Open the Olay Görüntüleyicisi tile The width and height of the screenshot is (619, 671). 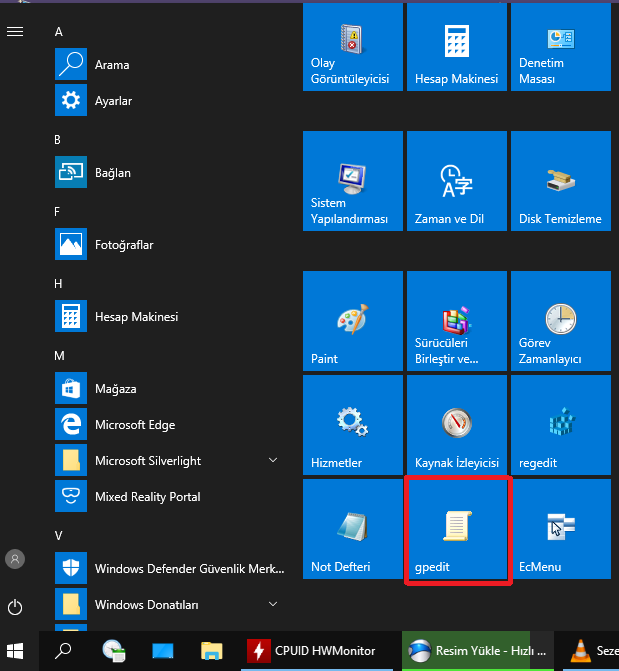tap(353, 47)
